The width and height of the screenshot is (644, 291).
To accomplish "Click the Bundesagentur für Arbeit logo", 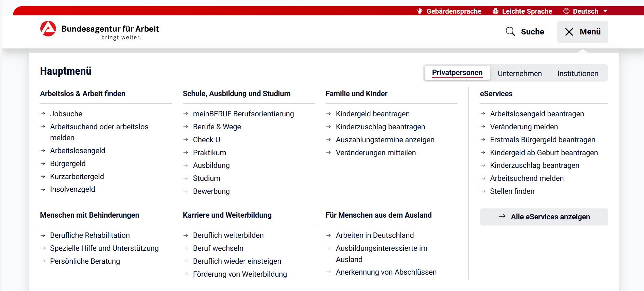I will point(48,29).
